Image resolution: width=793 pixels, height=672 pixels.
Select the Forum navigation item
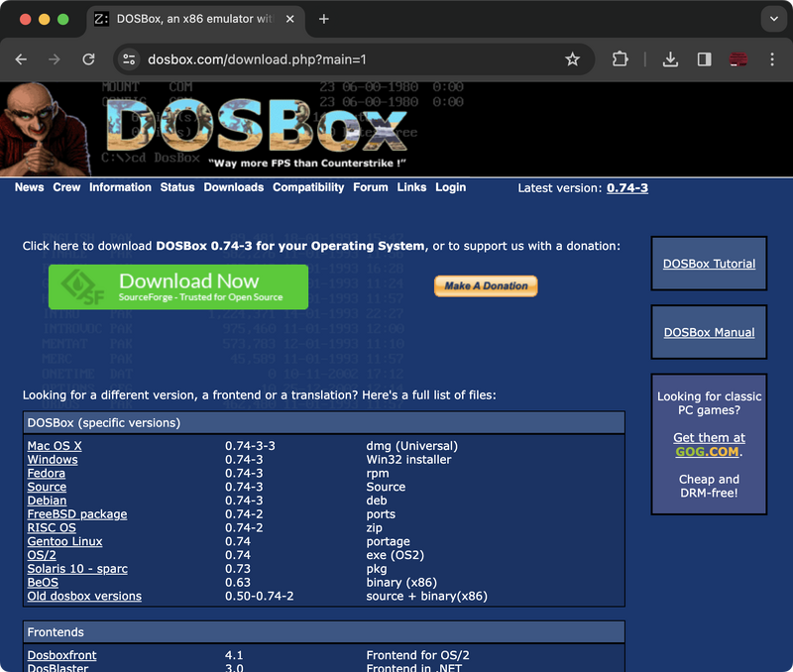pyautogui.click(x=370, y=187)
